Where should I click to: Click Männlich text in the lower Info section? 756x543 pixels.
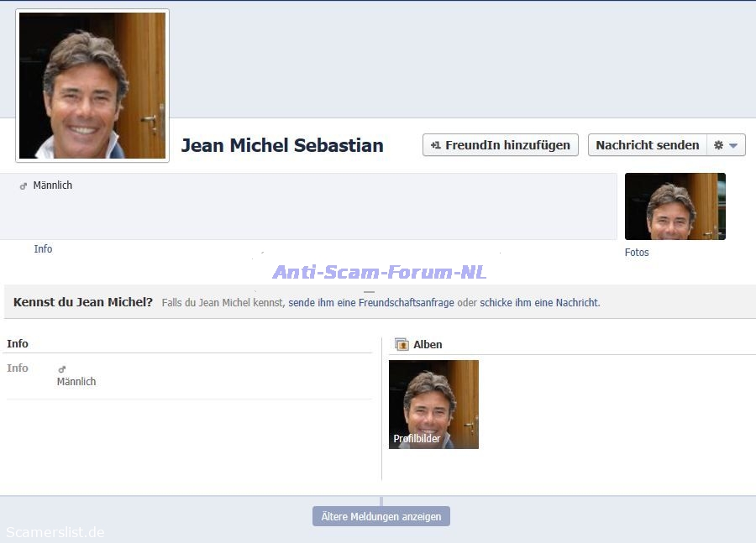76,382
